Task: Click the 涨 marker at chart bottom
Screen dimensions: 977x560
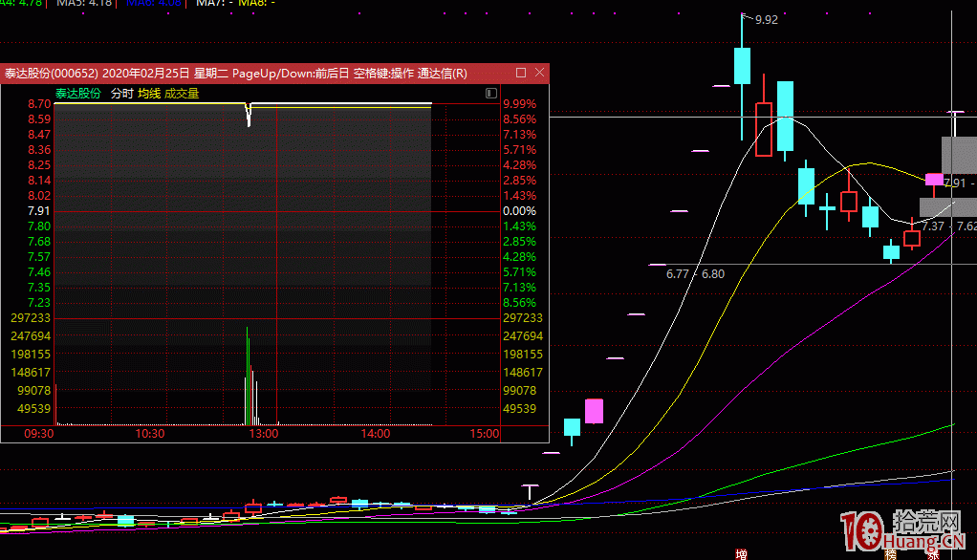Action: point(933,553)
